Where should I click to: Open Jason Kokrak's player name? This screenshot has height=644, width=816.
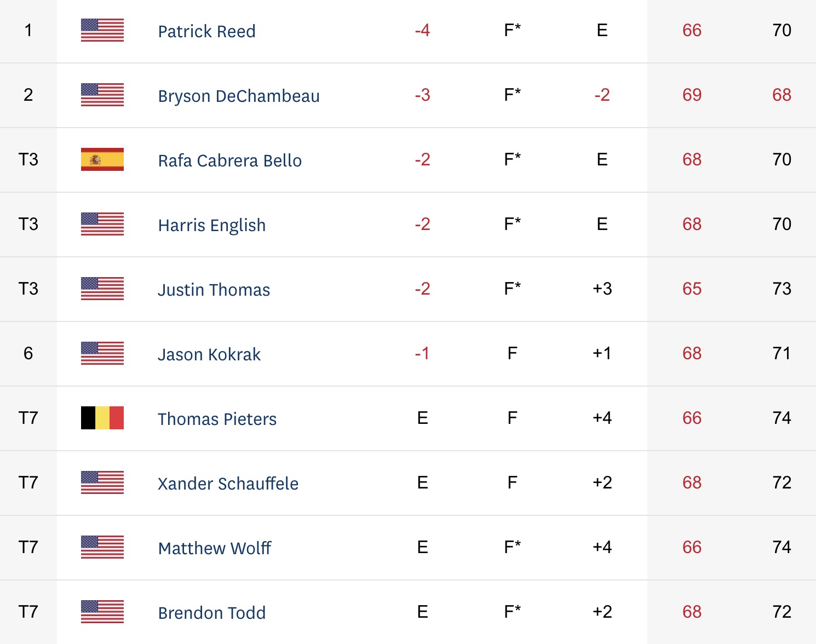click(209, 354)
